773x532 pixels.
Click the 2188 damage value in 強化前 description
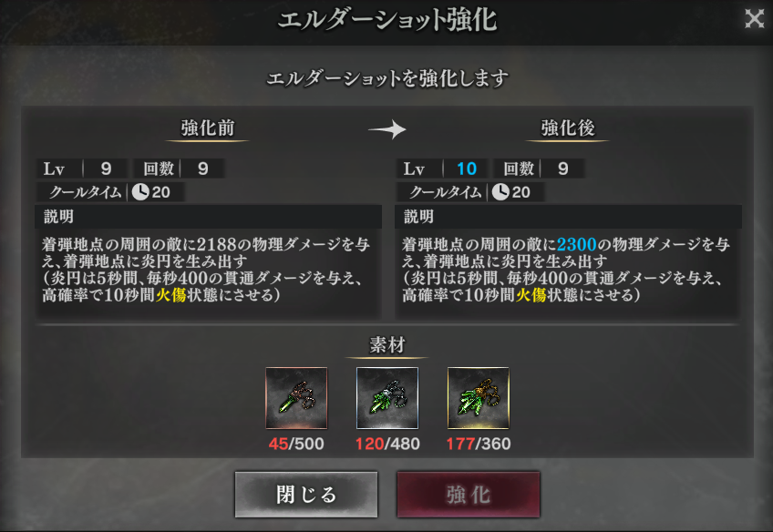[x=217, y=244]
